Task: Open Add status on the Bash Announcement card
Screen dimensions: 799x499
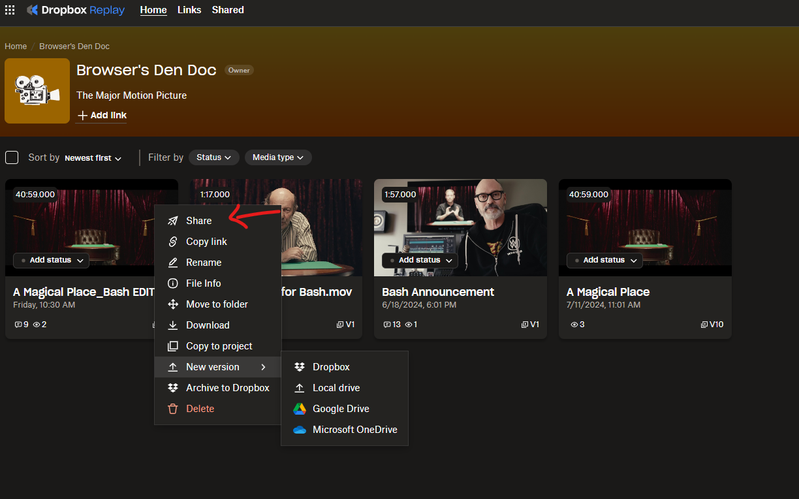Action: 419,260
